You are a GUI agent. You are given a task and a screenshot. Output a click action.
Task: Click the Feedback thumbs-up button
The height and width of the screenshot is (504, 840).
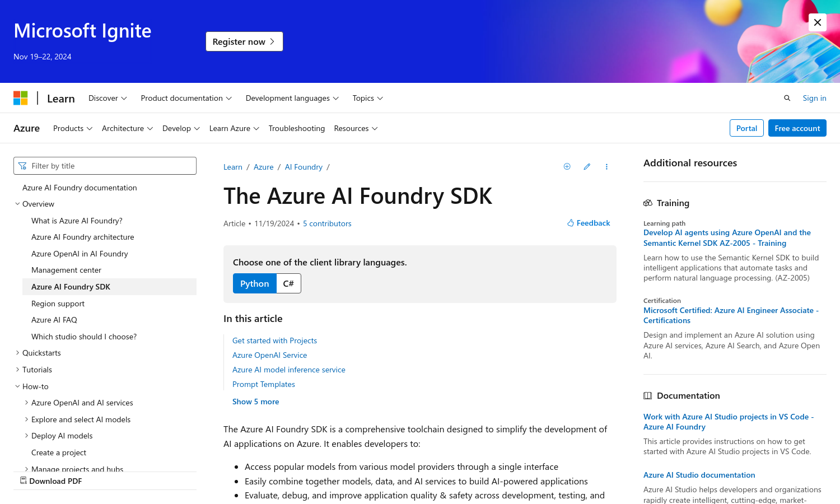coord(589,223)
